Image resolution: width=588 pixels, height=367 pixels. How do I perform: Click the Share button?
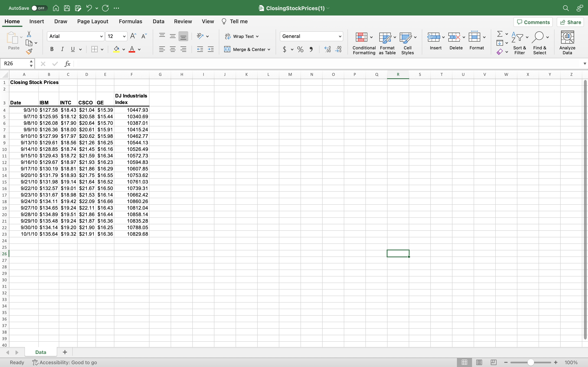[x=570, y=22]
